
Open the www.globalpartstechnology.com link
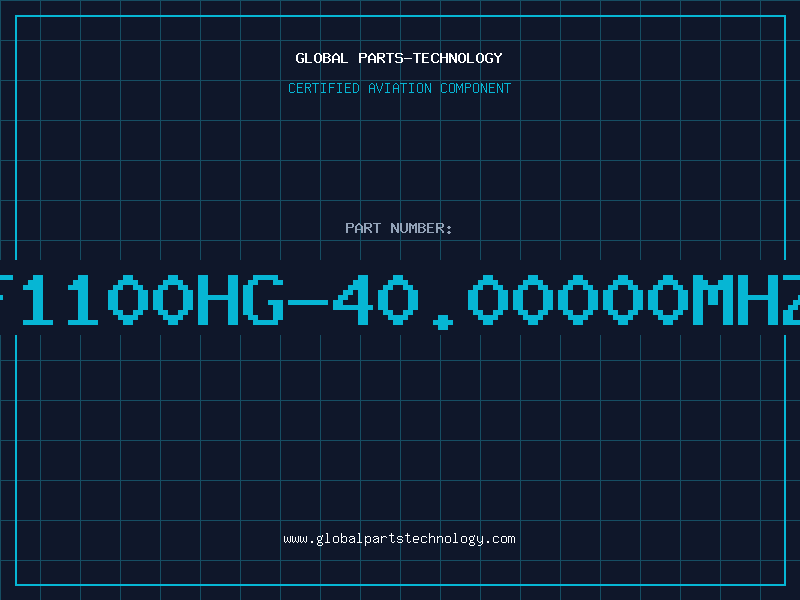pos(399,539)
